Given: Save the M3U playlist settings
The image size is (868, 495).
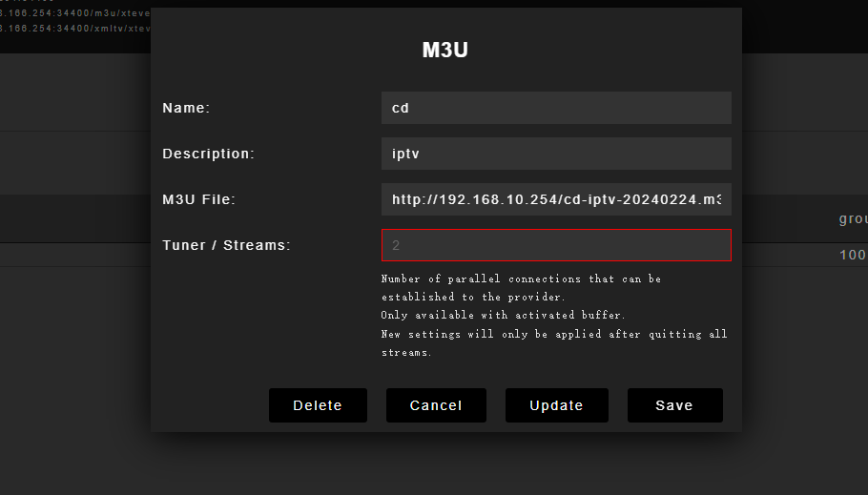Looking at the screenshot, I should [674, 405].
